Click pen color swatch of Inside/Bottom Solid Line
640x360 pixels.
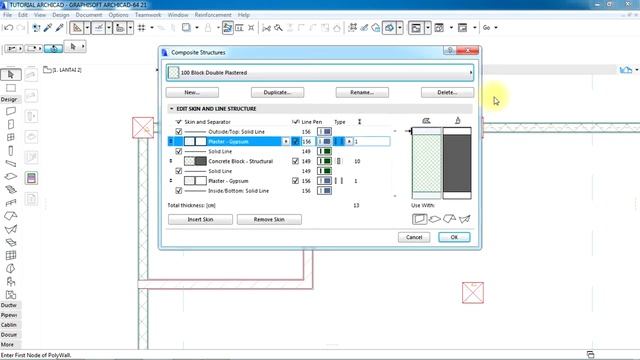point(324,191)
